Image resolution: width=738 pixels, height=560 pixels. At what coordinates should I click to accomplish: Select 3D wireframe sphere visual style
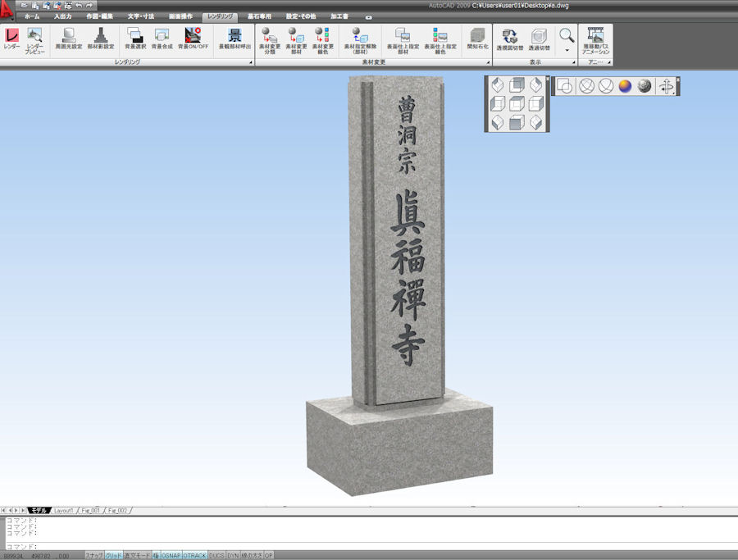coord(586,86)
